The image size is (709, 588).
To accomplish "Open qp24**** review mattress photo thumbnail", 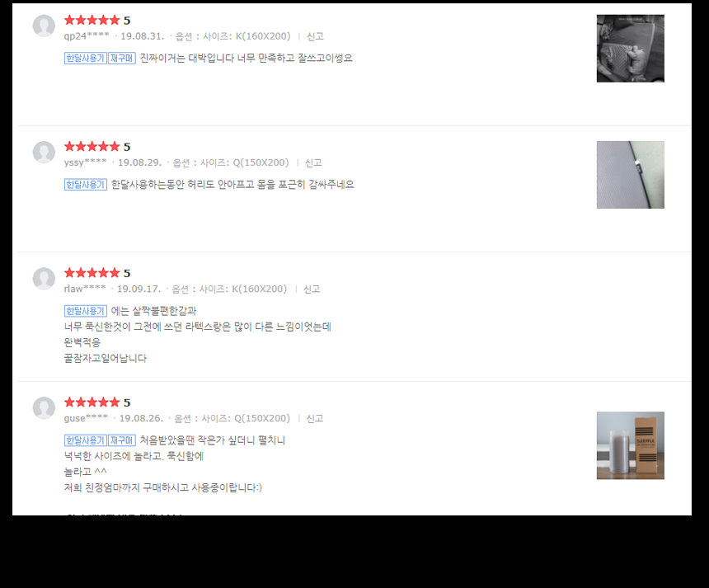I will 631,49.
